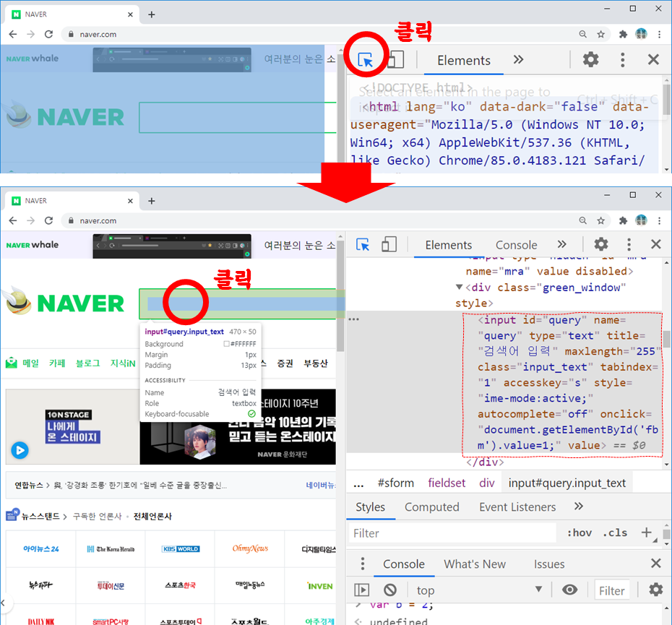Collapse the div class green_window node
Image resolution: width=672 pixels, height=625 pixels.
pos(459,287)
